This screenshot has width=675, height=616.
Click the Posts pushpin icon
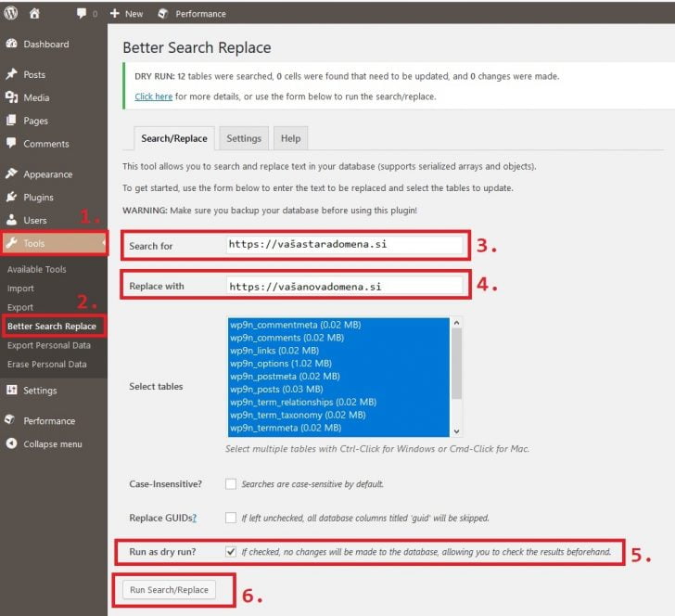click(x=12, y=74)
